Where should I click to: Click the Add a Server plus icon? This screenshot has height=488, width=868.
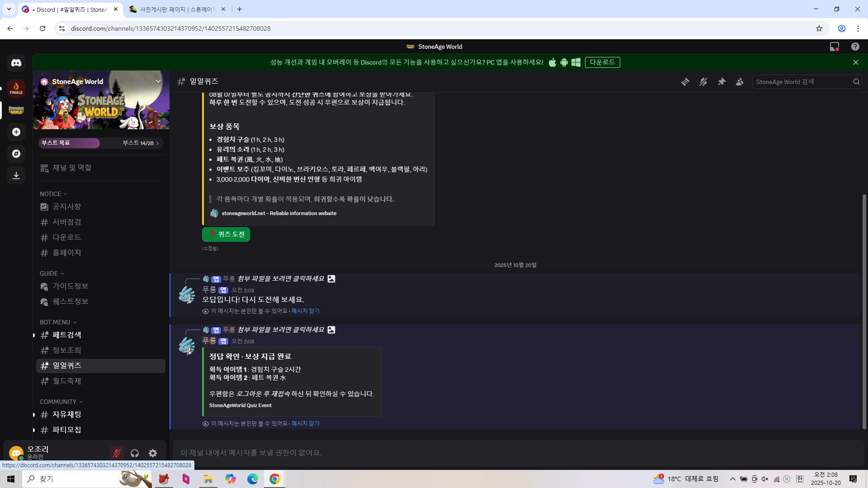tap(16, 132)
